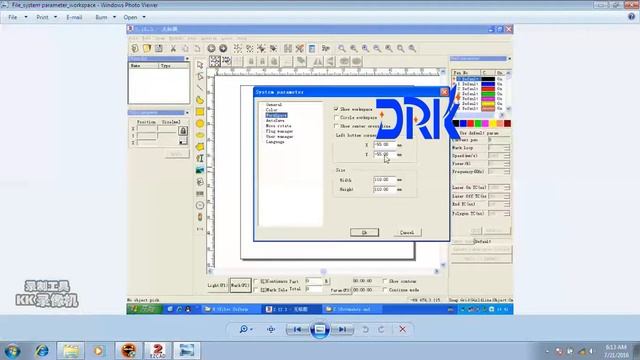Go to the next picture
Screen dimensions: 640x360
[x=342, y=329]
